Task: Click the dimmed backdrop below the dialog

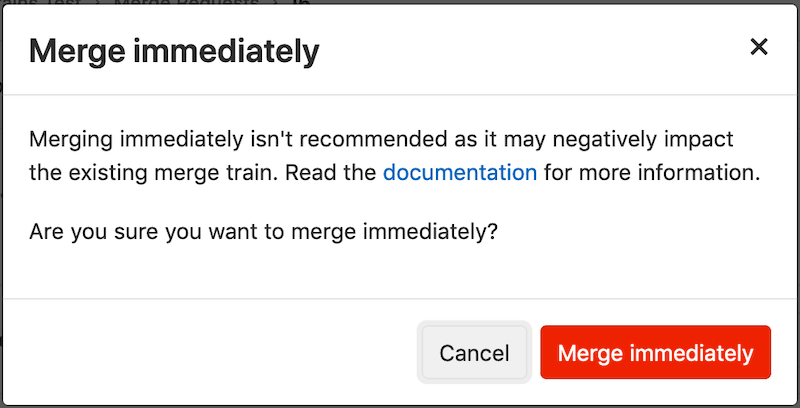Action: (x=400, y=404)
